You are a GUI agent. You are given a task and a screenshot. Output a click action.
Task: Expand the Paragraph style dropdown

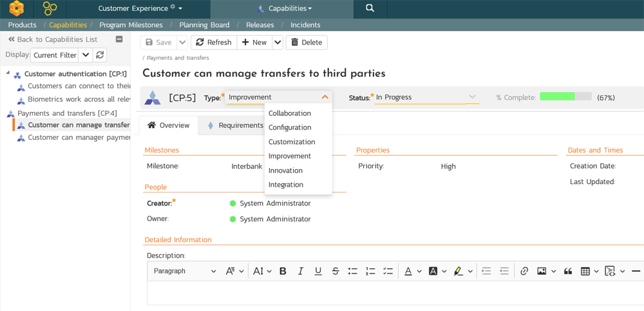click(185, 271)
